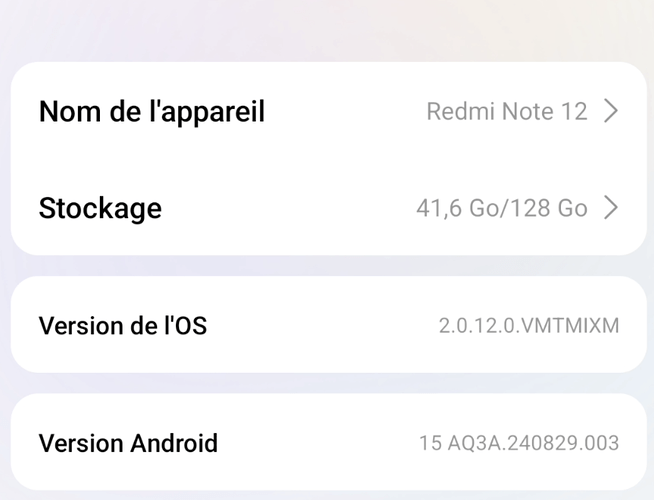Select the Redmi Note 12 device name value
Viewport: 654px width, 500px height.
click(506, 111)
